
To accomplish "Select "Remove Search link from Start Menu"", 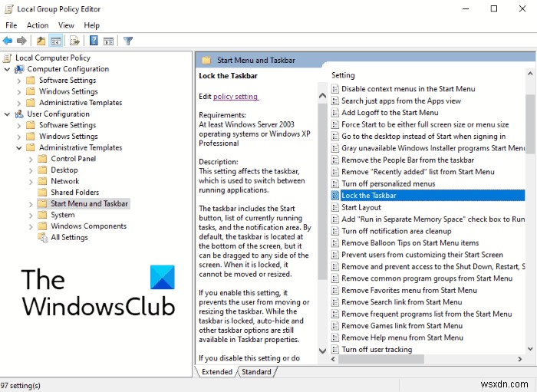I will (x=402, y=302).
